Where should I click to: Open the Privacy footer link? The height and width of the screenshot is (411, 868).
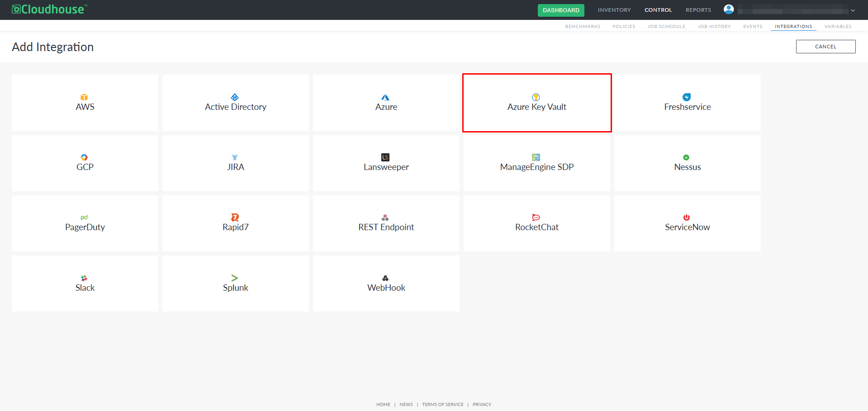[482, 405]
